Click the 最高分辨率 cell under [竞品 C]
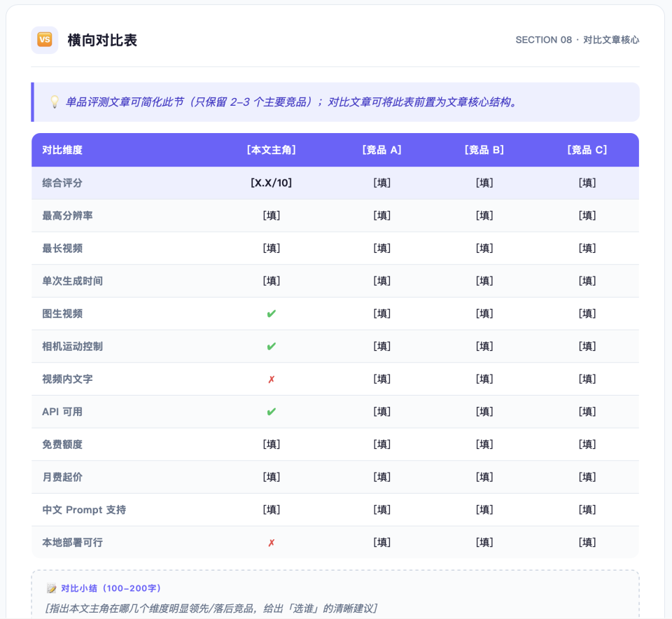The height and width of the screenshot is (619, 672). click(587, 216)
